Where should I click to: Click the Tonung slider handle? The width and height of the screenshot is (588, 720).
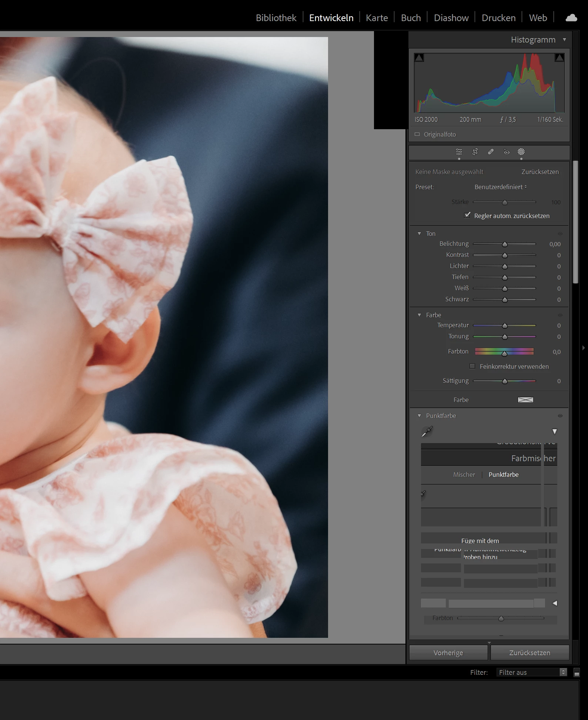pos(505,337)
